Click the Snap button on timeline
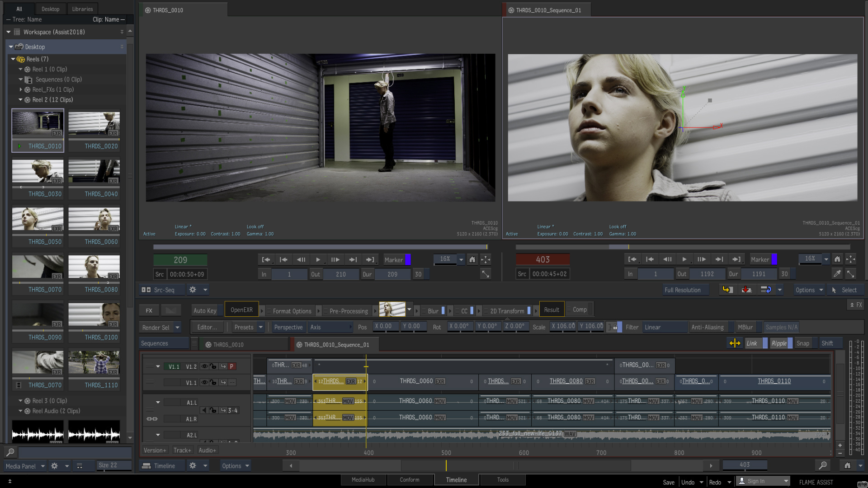Screen dimensions: 868x488 (803, 343)
